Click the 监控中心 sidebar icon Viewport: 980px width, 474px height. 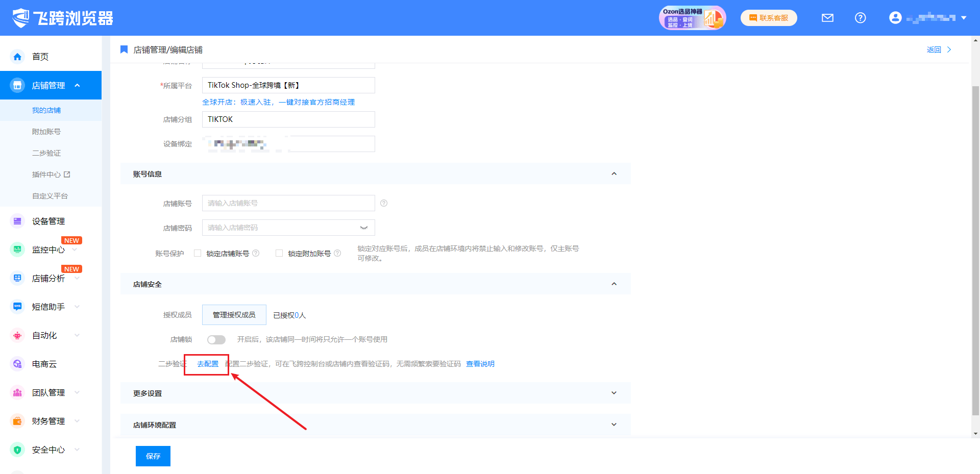coord(17,250)
